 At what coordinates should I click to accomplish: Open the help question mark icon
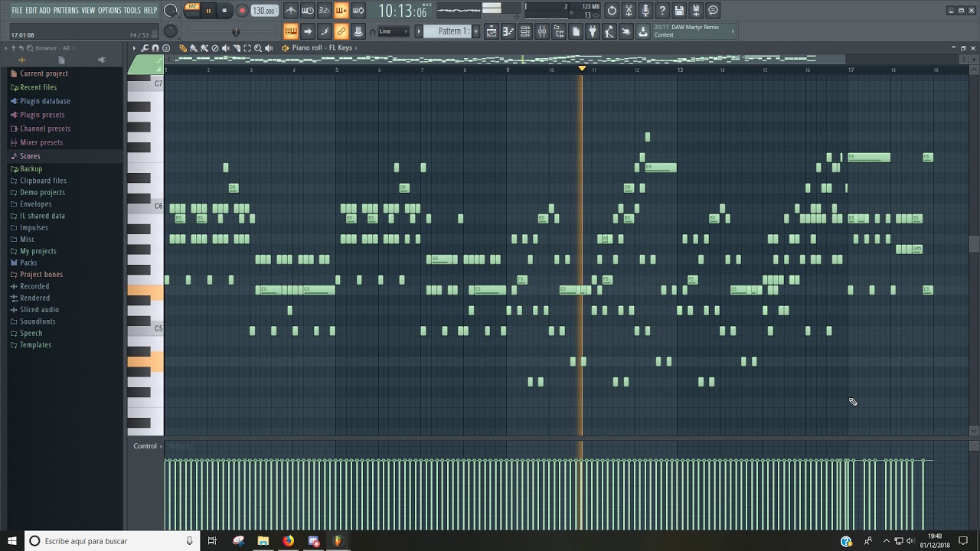tap(662, 11)
